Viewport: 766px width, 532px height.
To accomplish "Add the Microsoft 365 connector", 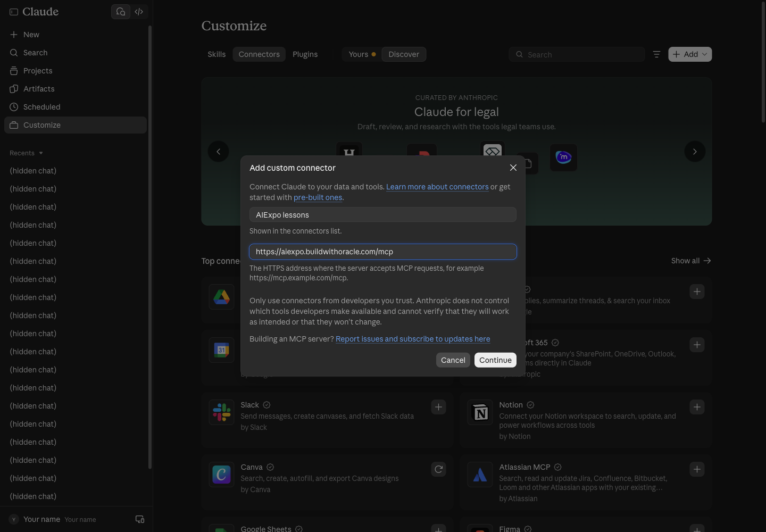I will tap(697, 345).
